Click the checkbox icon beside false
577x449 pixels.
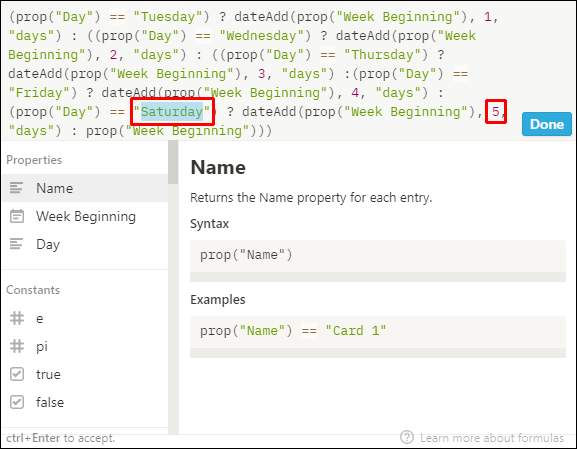coord(17,402)
